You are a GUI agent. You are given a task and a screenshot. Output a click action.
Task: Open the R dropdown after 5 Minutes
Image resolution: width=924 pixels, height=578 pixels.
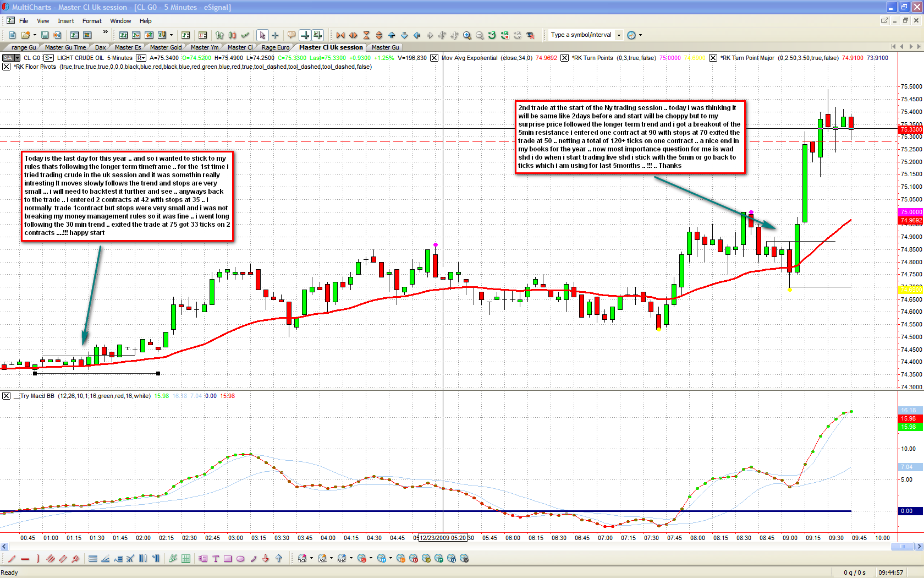tap(141, 58)
